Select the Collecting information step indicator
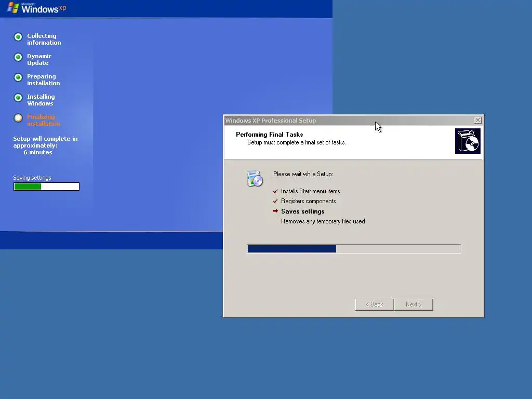The width and height of the screenshot is (532, 399). point(18,37)
